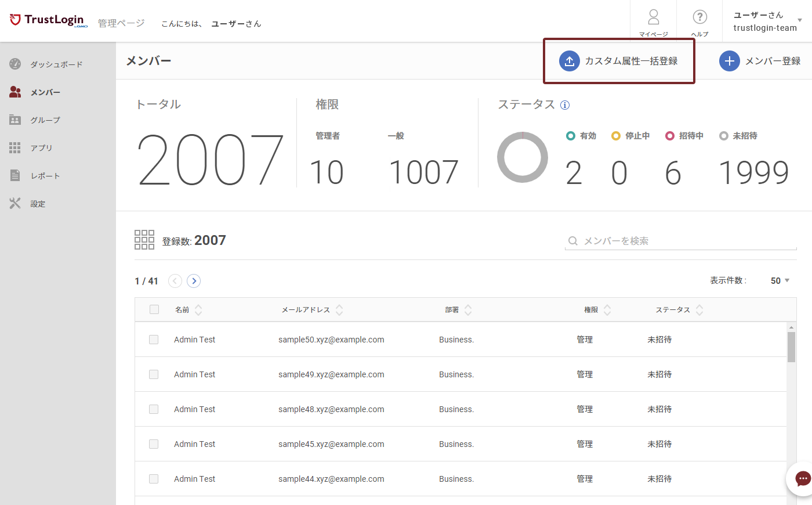812x505 pixels.
Task: Click email sample48.xyz@example.com
Action: pos(331,409)
